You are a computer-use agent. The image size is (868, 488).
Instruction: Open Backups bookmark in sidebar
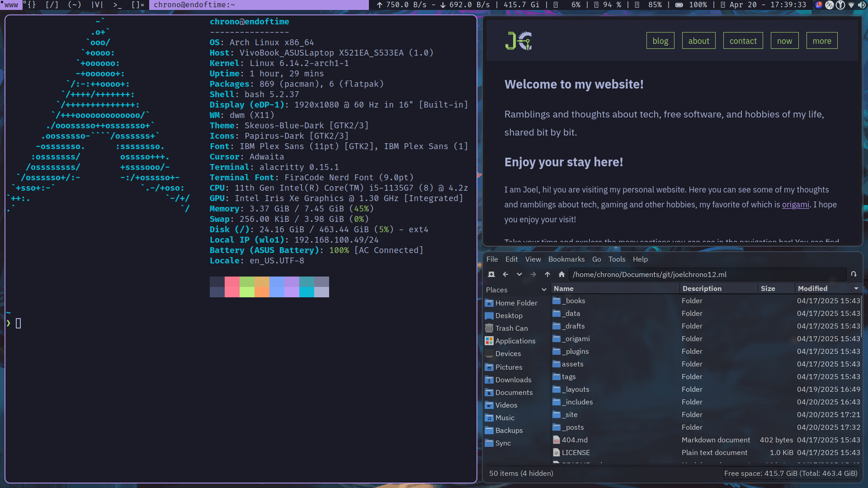point(509,430)
